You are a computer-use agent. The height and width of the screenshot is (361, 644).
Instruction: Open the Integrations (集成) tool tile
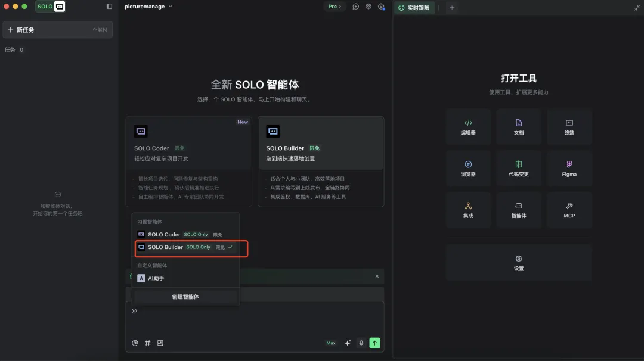point(468,210)
